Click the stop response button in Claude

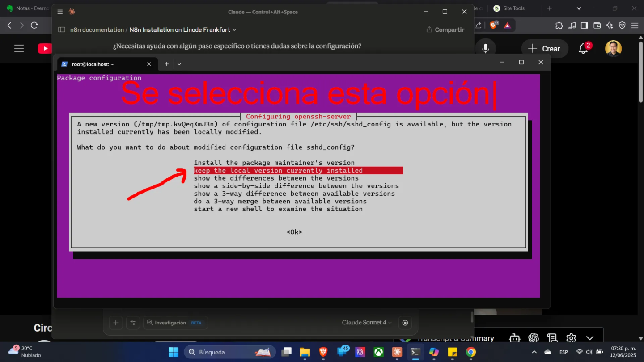point(405,323)
